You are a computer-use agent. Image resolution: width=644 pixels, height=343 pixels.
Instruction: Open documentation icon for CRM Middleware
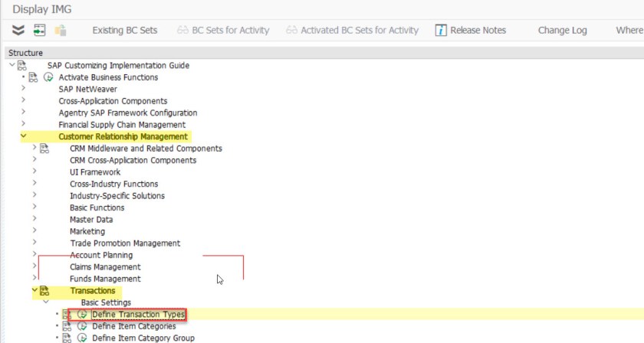click(x=44, y=149)
